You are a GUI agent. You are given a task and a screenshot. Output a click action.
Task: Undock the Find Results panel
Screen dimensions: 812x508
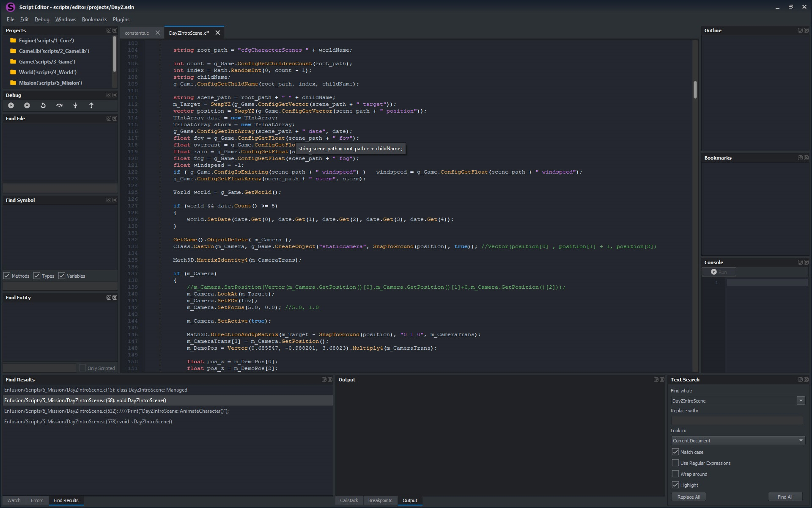click(x=324, y=380)
